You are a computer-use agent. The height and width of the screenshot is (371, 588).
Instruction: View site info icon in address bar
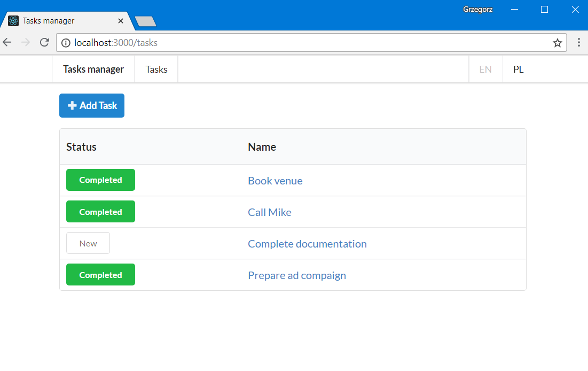click(66, 43)
